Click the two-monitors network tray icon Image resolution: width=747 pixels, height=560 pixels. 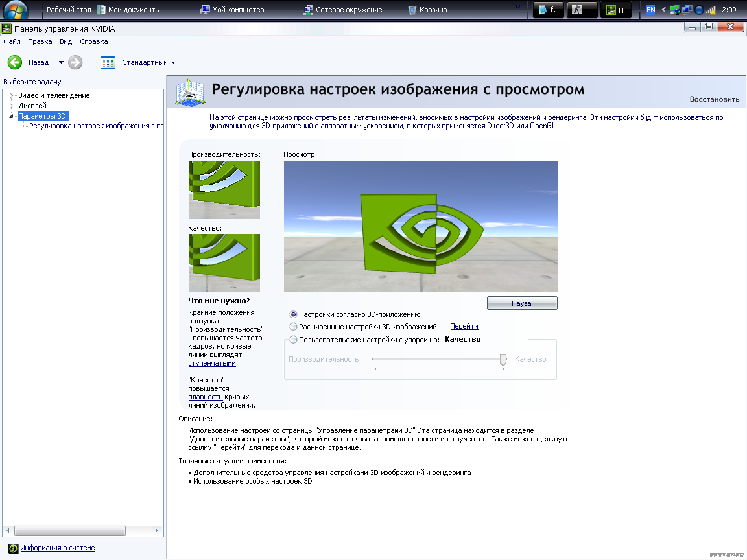coord(687,10)
